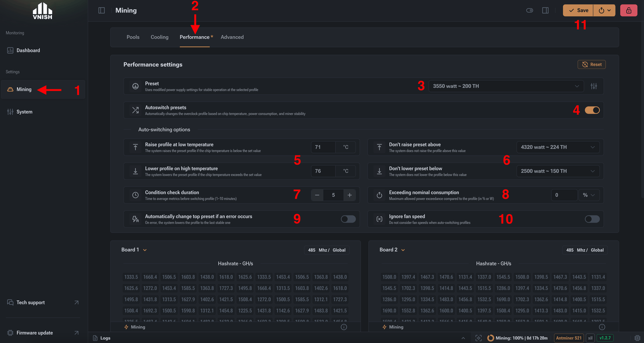This screenshot has height=343, width=644.
Task: Click the Exceeding nominal consumption power icon
Action: [x=380, y=195]
